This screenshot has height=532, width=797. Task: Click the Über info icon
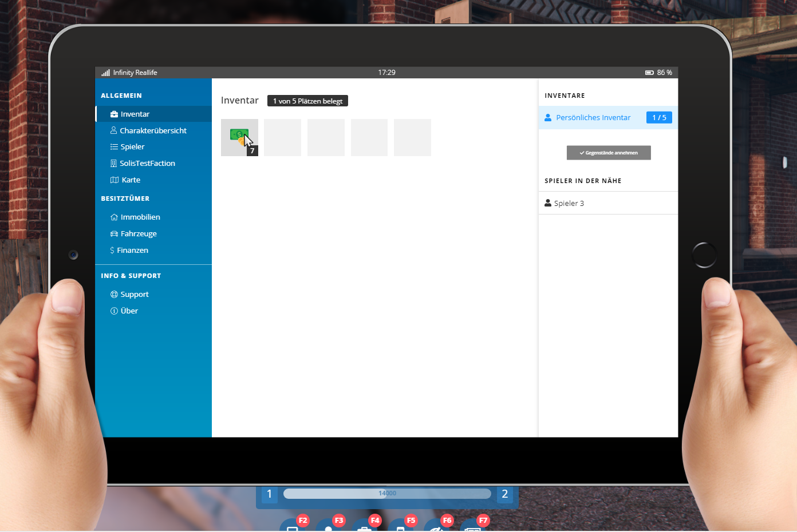point(114,311)
